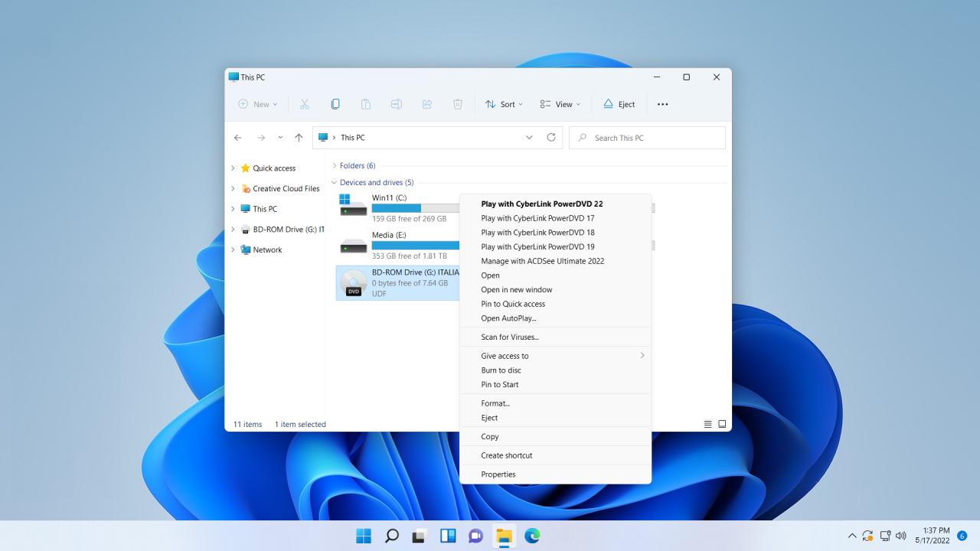The width and height of the screenshot is (980, 551).
Task: Copy the selected drive with the Copy icon
Action: click(335, 103)
